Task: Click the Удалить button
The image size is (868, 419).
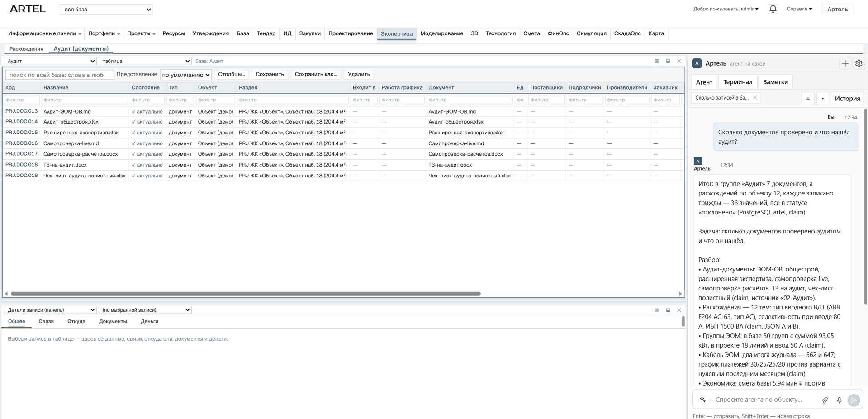Action: click(x=359, y=74)
